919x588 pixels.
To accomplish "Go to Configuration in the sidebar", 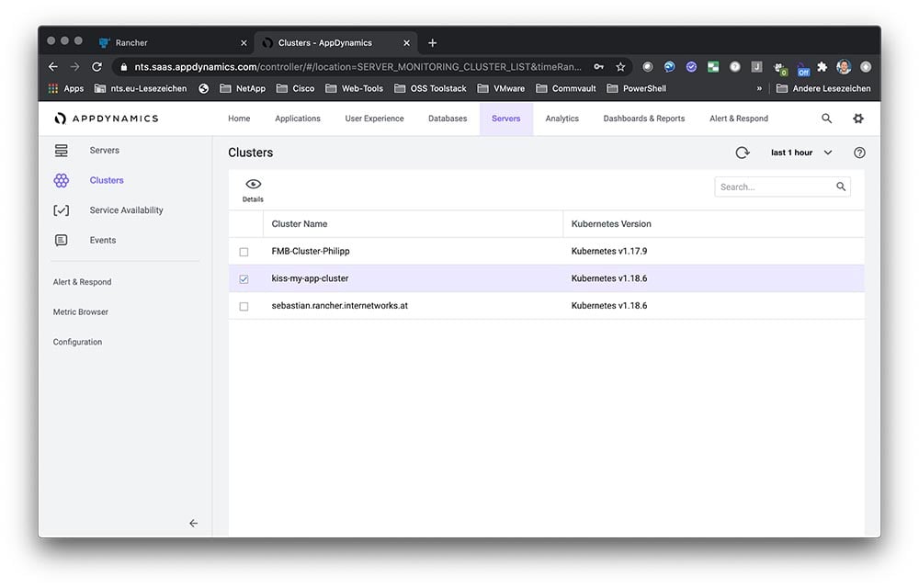I will 77,342.
